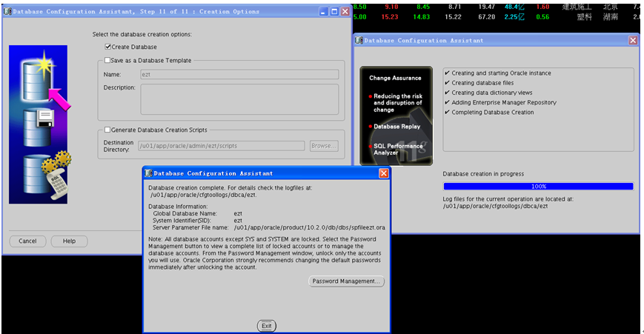The width and height of the screenshot is (644, 334).
Task: Click the Database Replay bullet in banner
Action: [x=396, y=127]
